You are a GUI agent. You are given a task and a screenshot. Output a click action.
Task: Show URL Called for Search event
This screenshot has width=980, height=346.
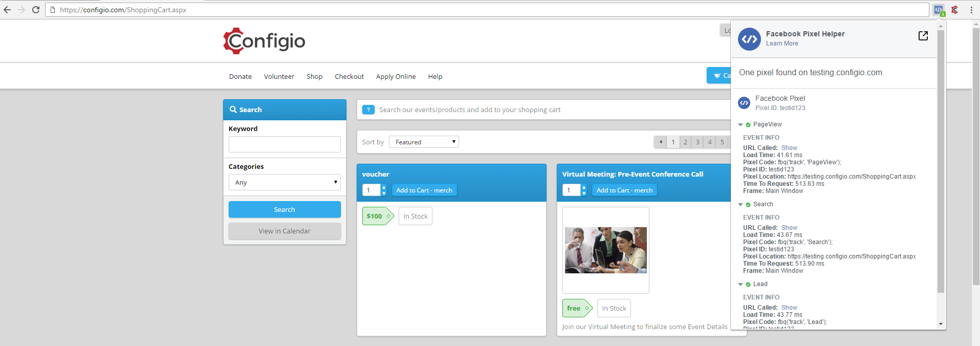pyautogui.click(x=789, y=228)
